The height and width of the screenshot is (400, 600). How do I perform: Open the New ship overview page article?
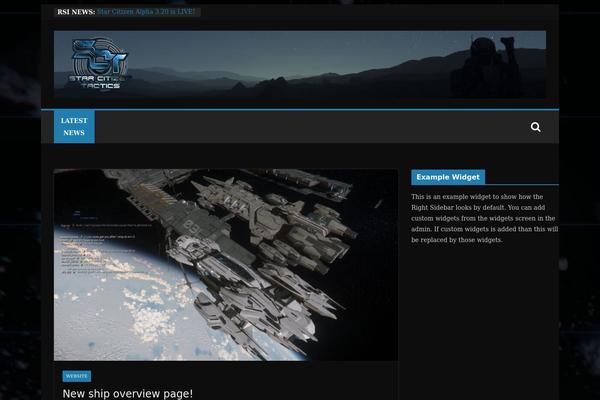[127, 393]
